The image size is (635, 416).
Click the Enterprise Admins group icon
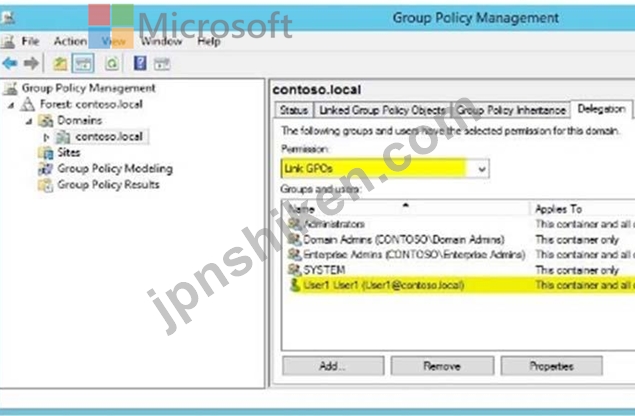294,254
